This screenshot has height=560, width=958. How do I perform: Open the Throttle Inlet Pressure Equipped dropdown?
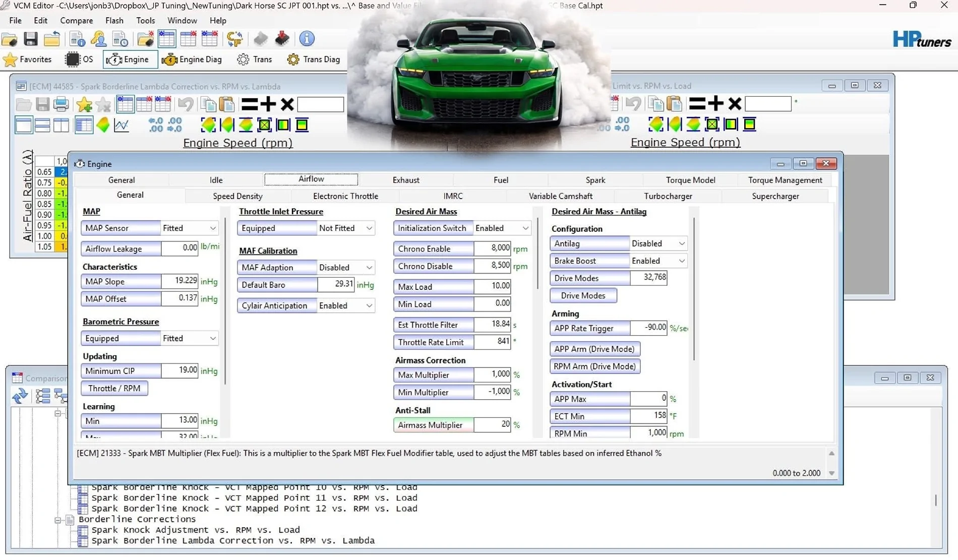pyautogui.click(x=346, y=228)
